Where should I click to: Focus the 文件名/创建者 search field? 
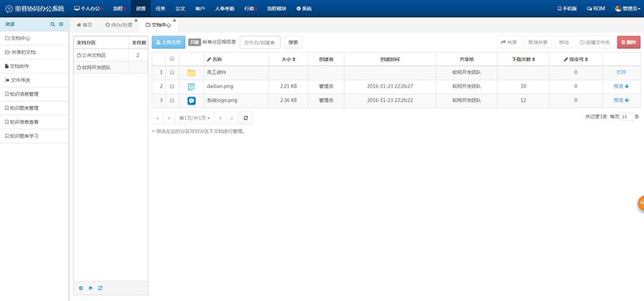260,42
